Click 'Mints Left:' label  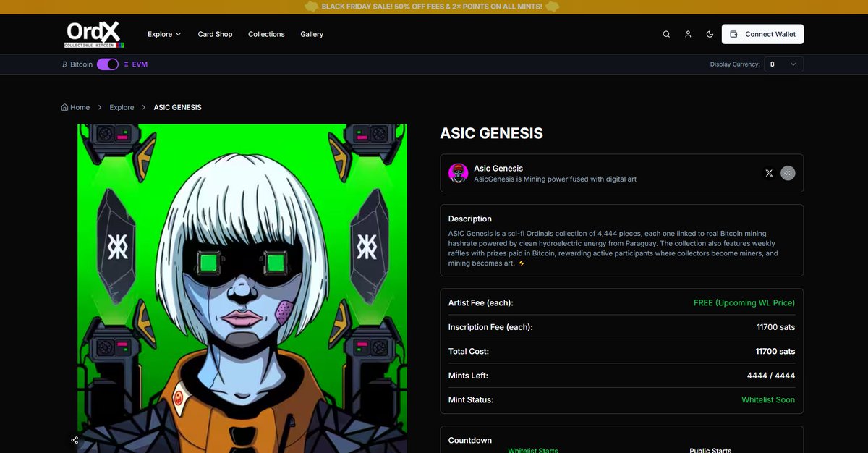[x=468, y=376]
